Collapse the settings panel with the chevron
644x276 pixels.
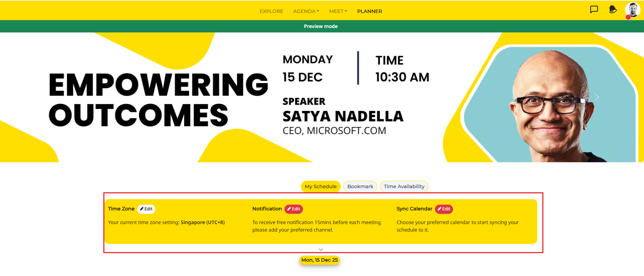click(x=321, y=249)
